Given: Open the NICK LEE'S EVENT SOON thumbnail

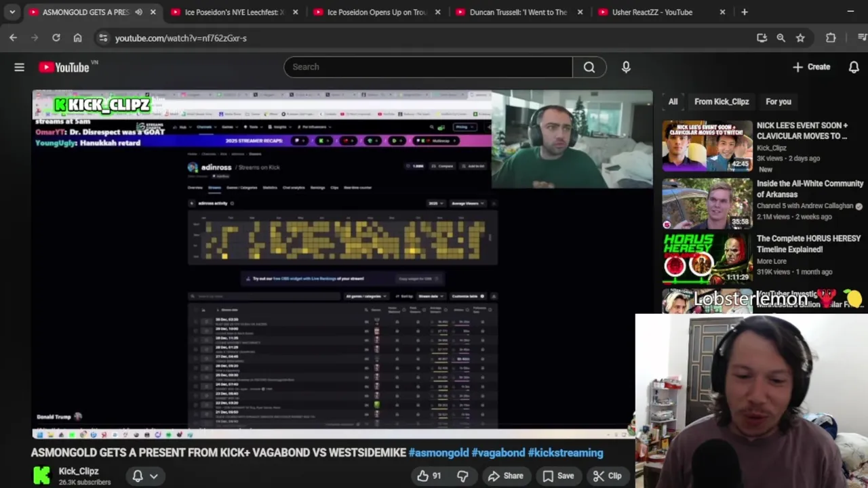Looking at the screenshot, I should click(x=707, y=146).
